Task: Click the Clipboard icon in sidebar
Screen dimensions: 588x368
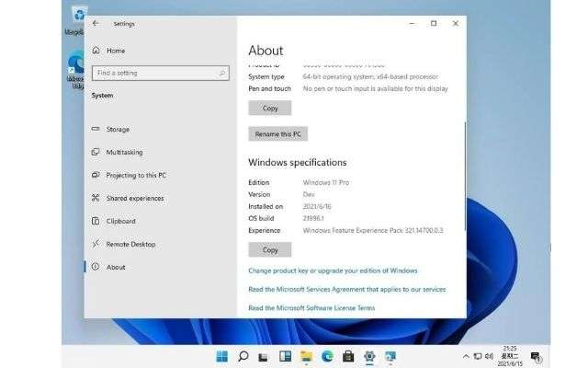Action: click(x=96, y=221)
